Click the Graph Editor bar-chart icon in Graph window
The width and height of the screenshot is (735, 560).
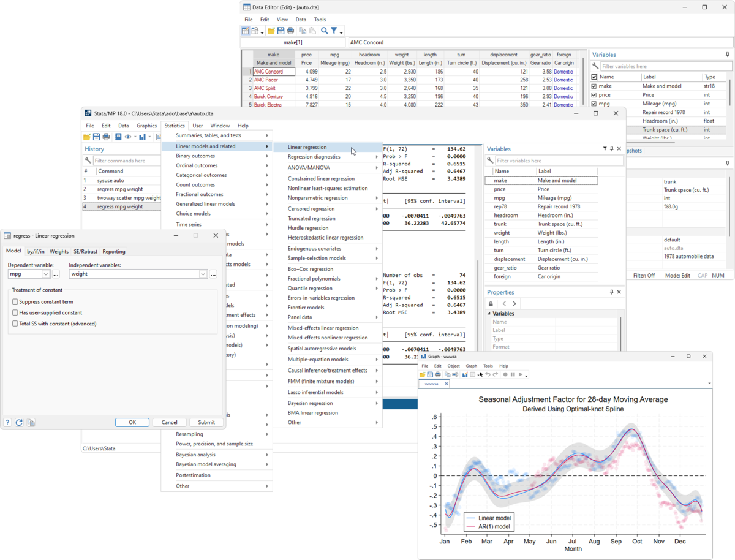click(466, 374)
